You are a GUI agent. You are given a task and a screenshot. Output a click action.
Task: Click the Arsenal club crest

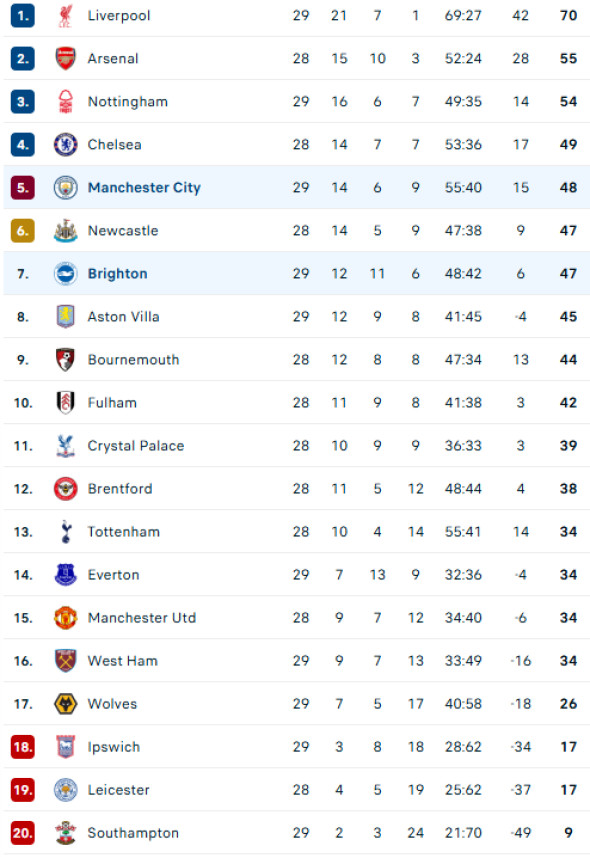point(65,58)
